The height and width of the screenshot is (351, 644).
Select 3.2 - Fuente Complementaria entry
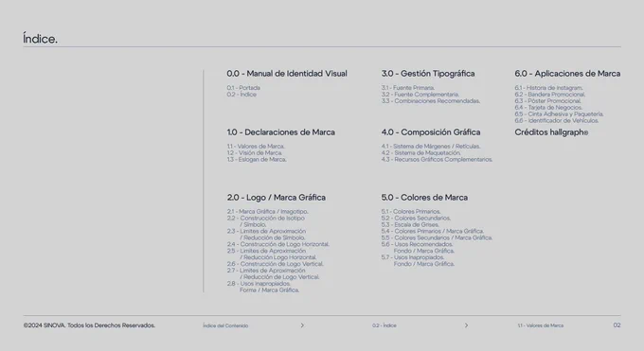[x=420, y=94]
